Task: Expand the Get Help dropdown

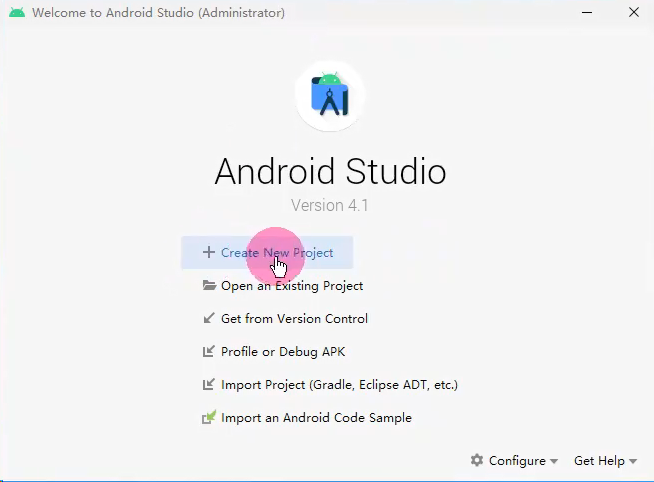Action: (605, 461)
